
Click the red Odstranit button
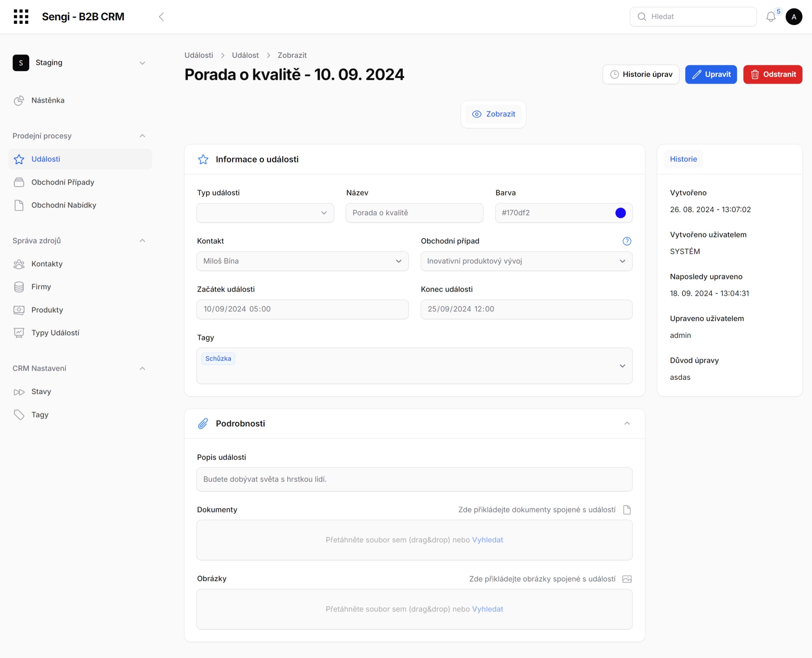pyautogui.click(x=773, y=74)
